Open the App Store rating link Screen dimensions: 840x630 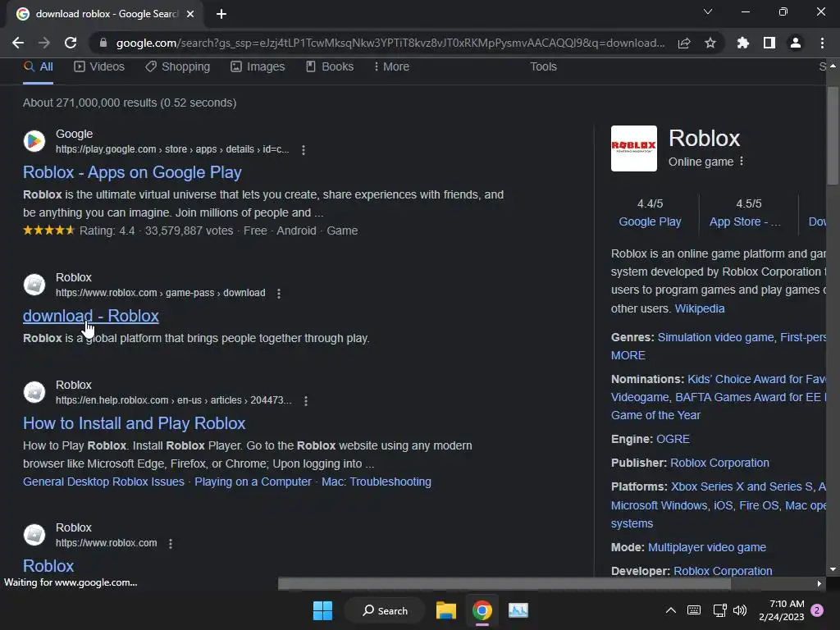coord(745,221)
